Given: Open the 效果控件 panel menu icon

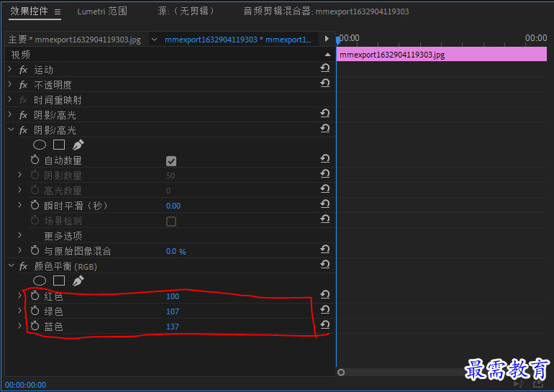Looking at the screenshot, I should (x=58, y=12).
